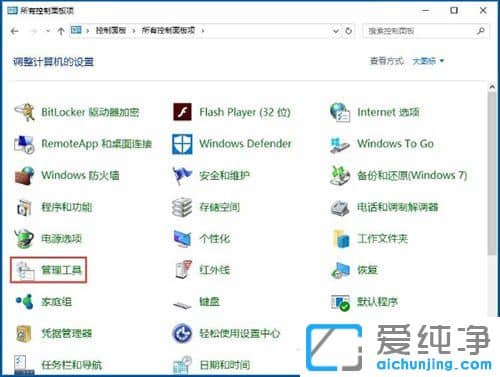Select 所有控制面板项 breadcrumb segment
This screenshot has height=377, width=500.
[168, 30]
